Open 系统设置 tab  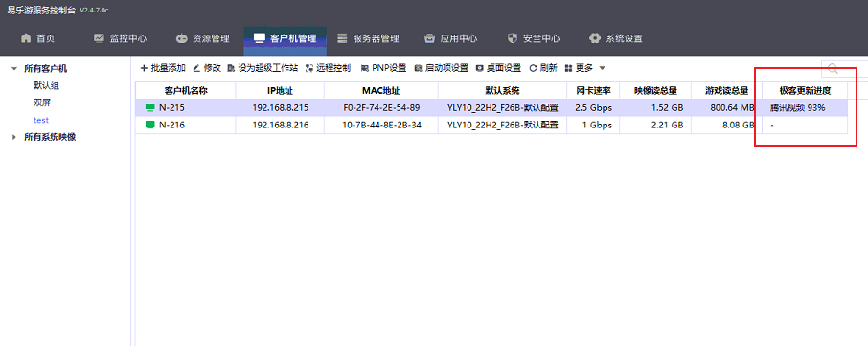click(x=616, y=38)
